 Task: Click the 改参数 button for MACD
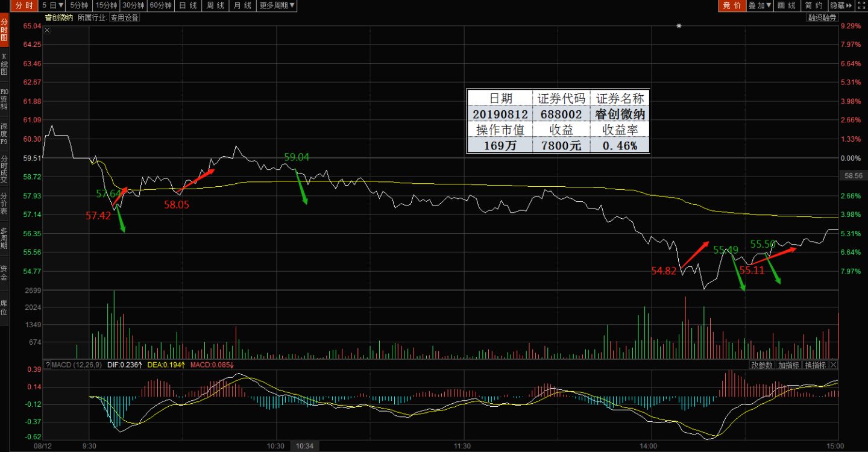[761, 365]
